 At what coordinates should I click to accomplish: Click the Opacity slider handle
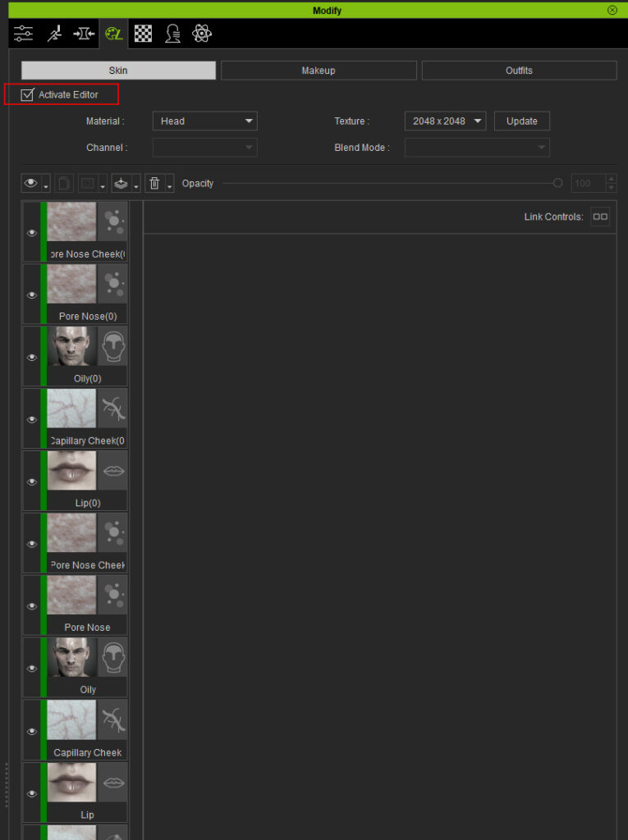(x=558, y=184)
